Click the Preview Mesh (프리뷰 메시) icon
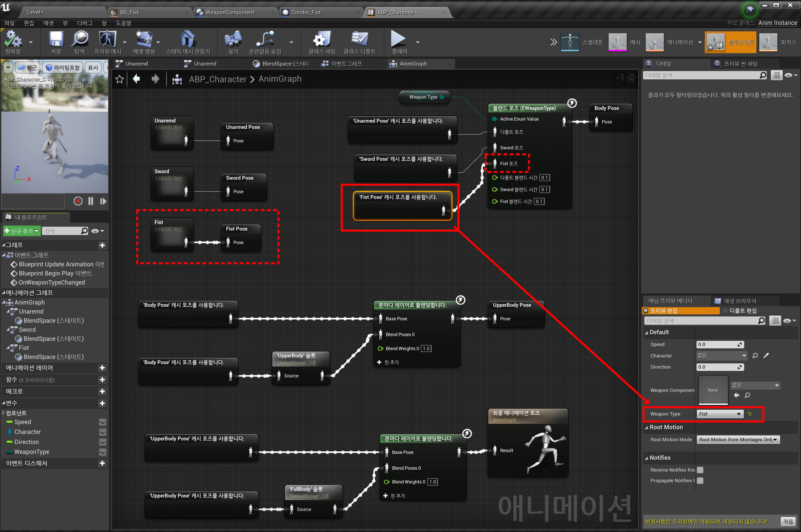The image size is (801, 532). click(108, 42)
